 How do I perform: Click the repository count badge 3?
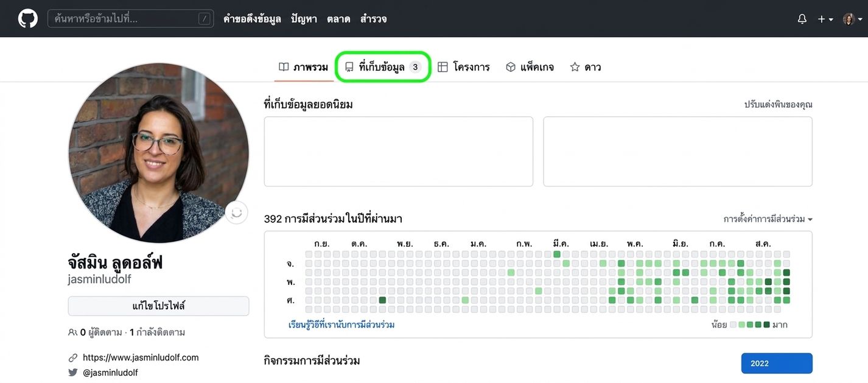point(415,67)
